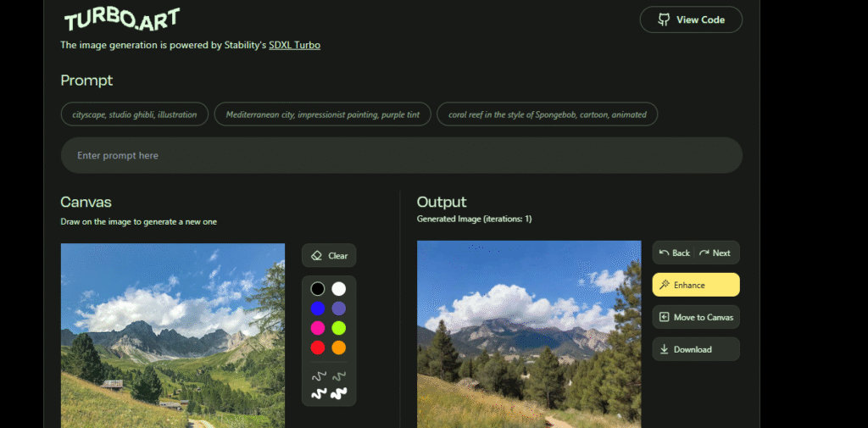The image size is (868, 428).
Task: Choose the second thin brush stroke size
Action: (x=339, y=375)
